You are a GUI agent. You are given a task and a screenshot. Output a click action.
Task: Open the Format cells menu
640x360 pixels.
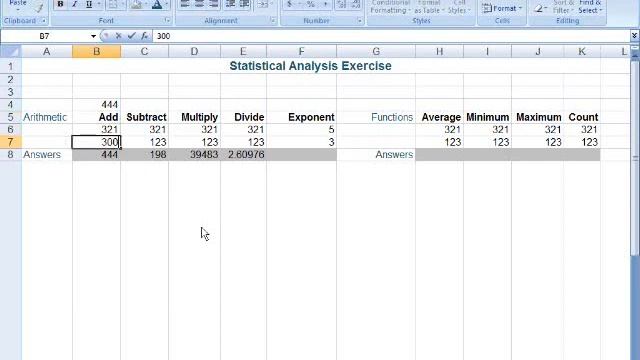coord(502,8)
